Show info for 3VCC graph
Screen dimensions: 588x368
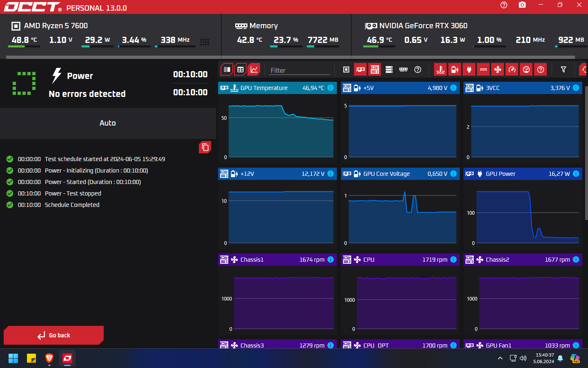point(576,88)
